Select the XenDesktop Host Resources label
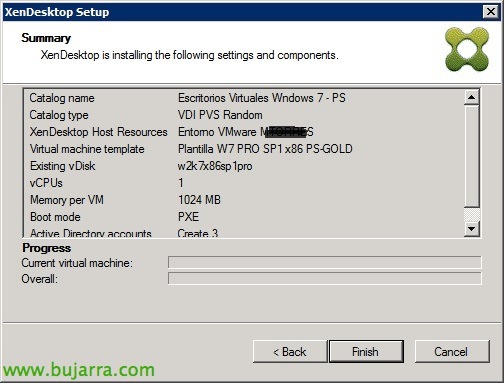 pyautogui.click(x=99, y=132)
